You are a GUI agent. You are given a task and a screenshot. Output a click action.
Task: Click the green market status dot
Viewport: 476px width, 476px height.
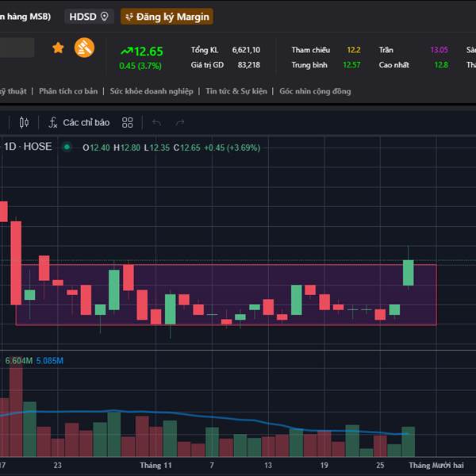(67, 147)
